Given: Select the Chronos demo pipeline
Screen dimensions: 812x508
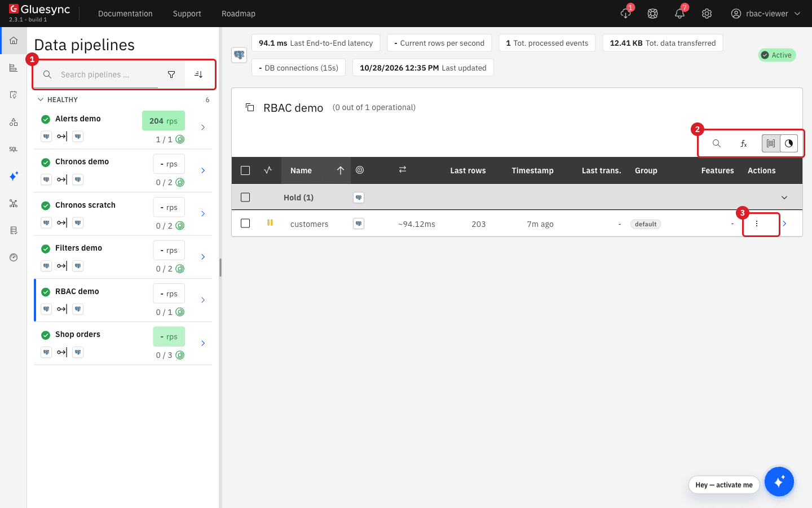Looking at the screenshot, I should point(123,170).
